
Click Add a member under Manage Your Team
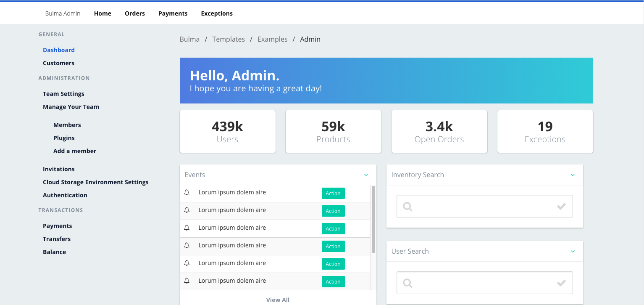click(74, 151)
